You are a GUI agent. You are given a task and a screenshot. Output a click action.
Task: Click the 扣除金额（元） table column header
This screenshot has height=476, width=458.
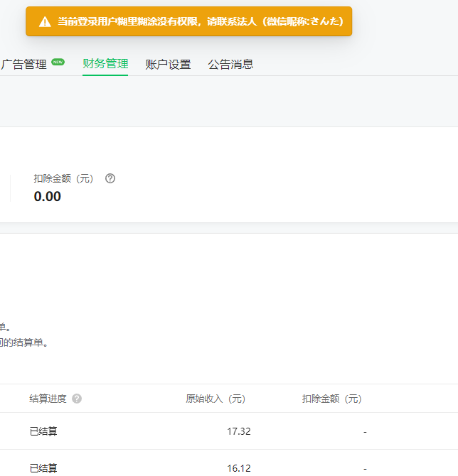[x=332, y=399]
